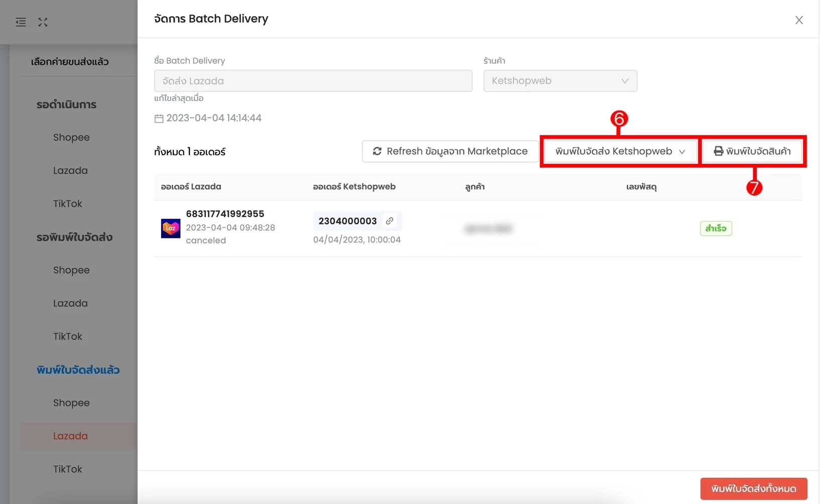Screen dimensions: 820x504
Task: Open Shopee under waiting to print labels
Action: pyautogui.click(x=71, y=270)
